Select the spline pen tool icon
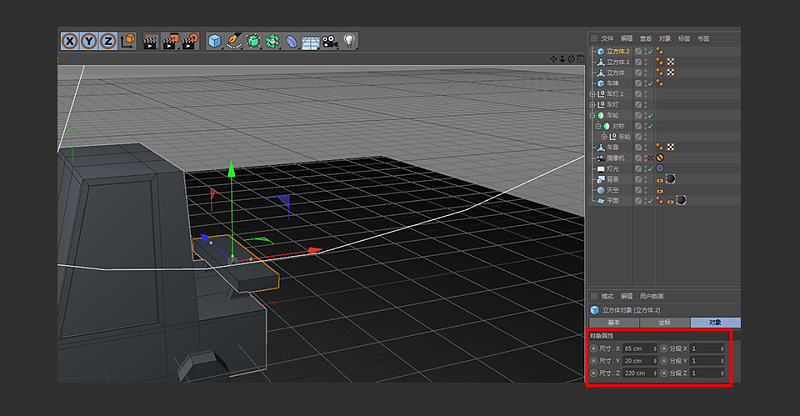Viewport: 800px width, 416px height. point(233,41)
